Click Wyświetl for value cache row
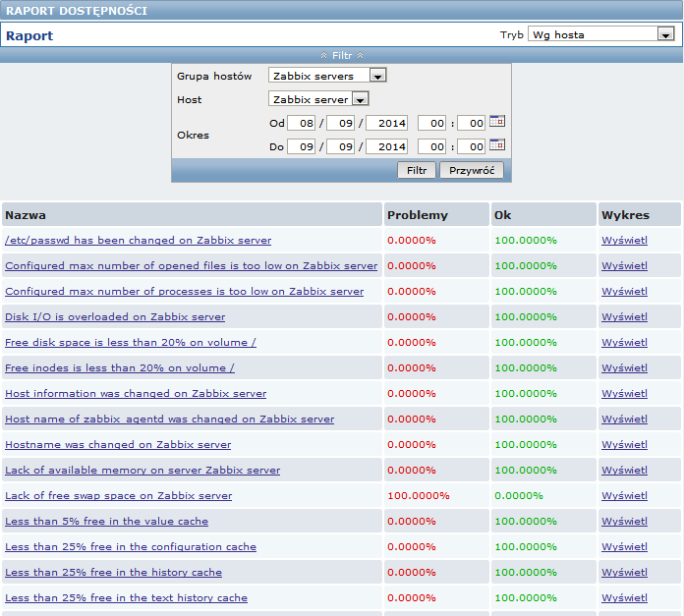The height and width of the screenshot is (616, 684). pyautogui.click(x=624, y=522)
